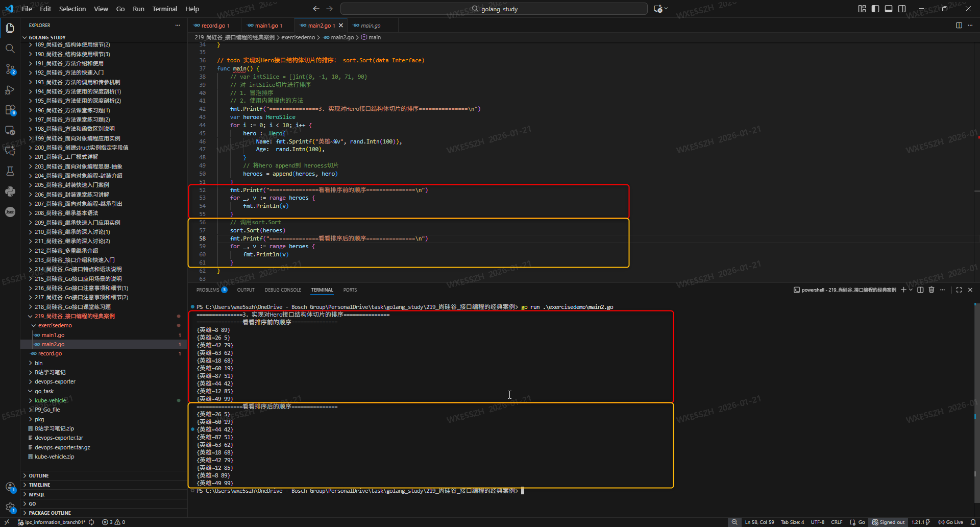This screenshot has width=980, height=527.
Task: Synchronize changes in status bar
Action: tap(91, 522)
